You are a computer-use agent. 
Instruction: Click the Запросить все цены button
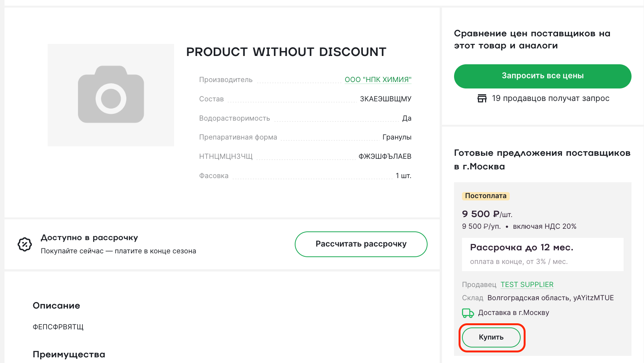click(x=543, y=76)
